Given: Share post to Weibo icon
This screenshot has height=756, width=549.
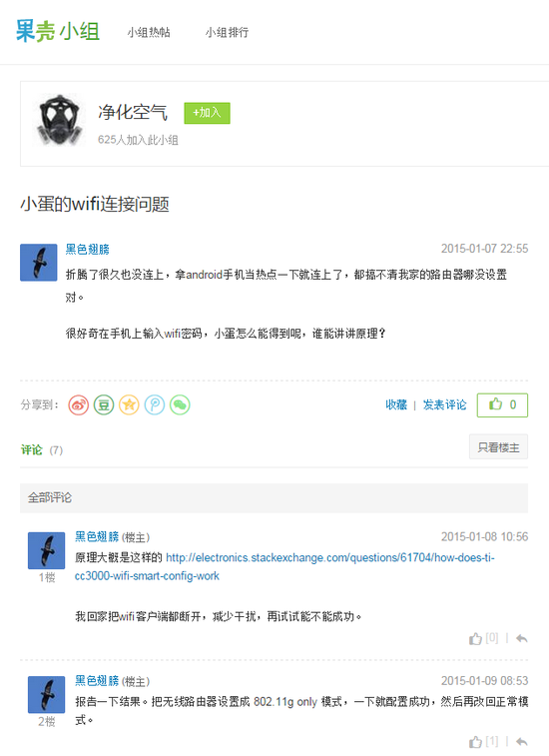Looking at the screenshot, I should coord(78,405).
